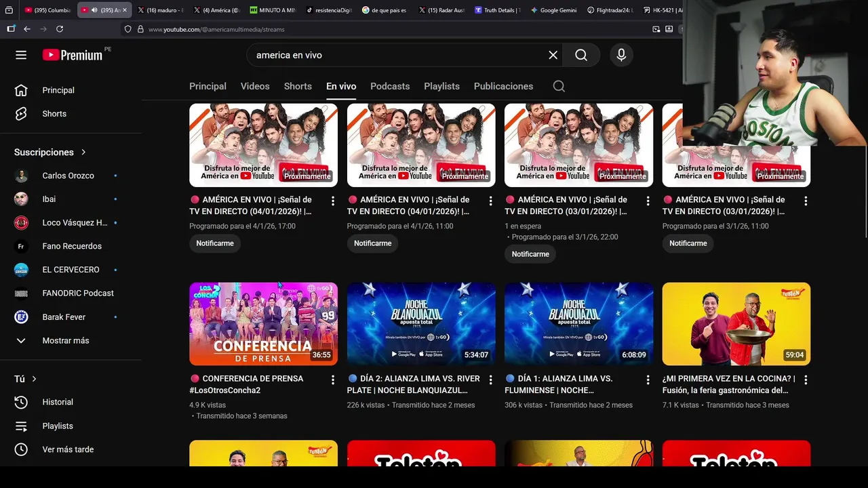
Task: Click the padlock site-info icon
Action: tap(140, 29)
